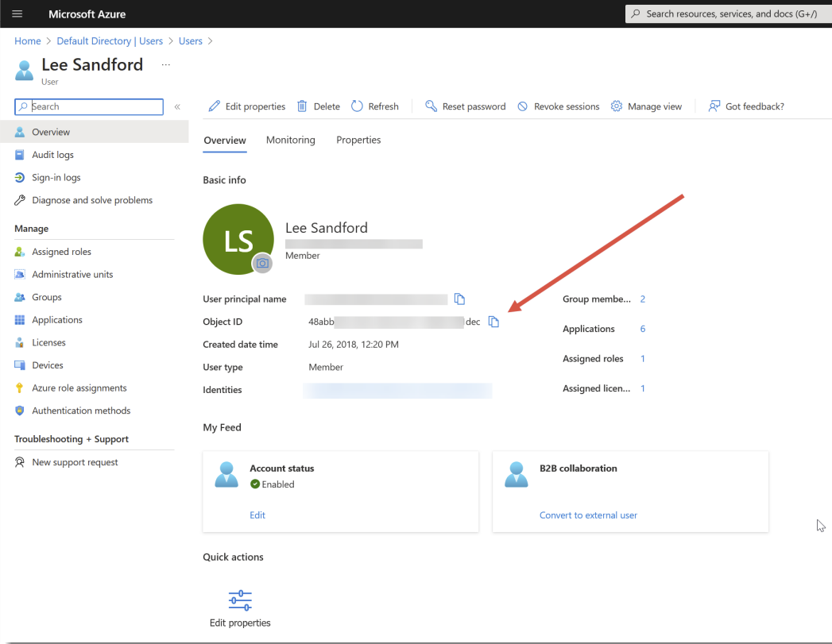This screenshot has height=644, width=832.
Task: Open the ellipsis menu beside Lee Sandford
Action: (x=166, y=64)
